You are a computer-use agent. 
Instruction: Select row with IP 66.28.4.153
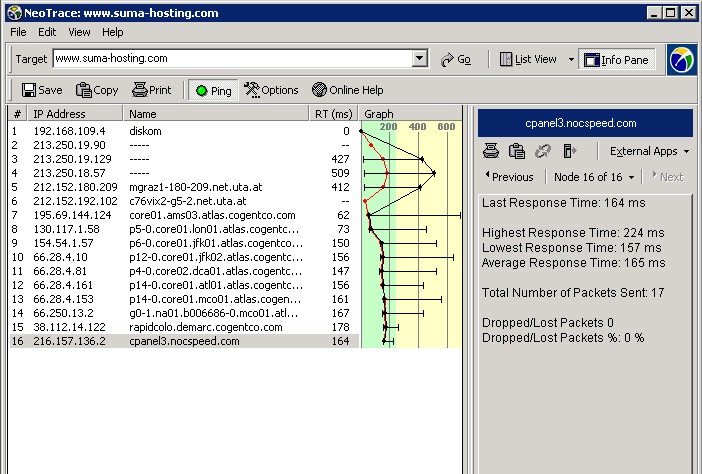tap(184, 299)
